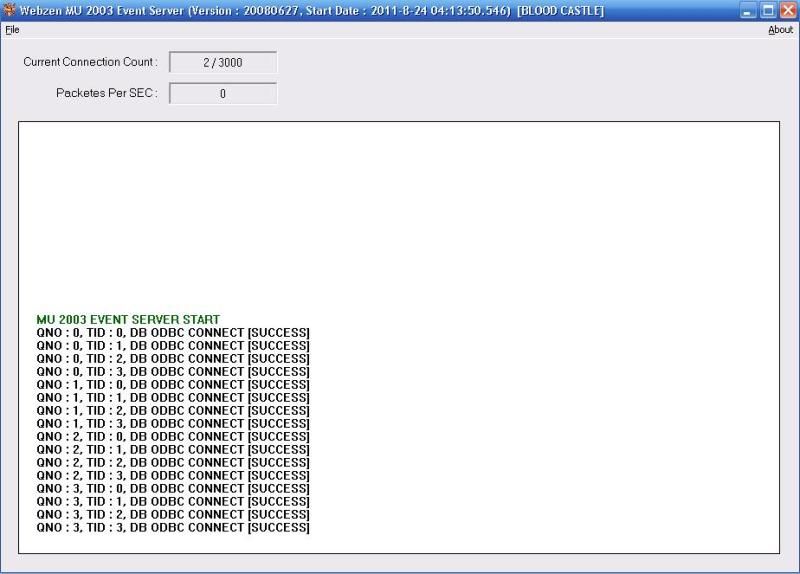Select log line QNO : 0, TID : 1
The width and height of the screenshot is (800, 574).
173,346
